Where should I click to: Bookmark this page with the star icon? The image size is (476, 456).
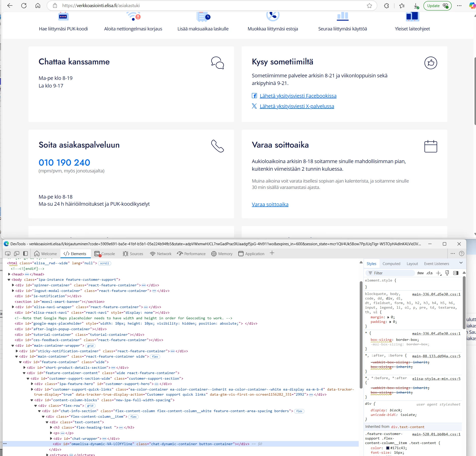[369, 6]
